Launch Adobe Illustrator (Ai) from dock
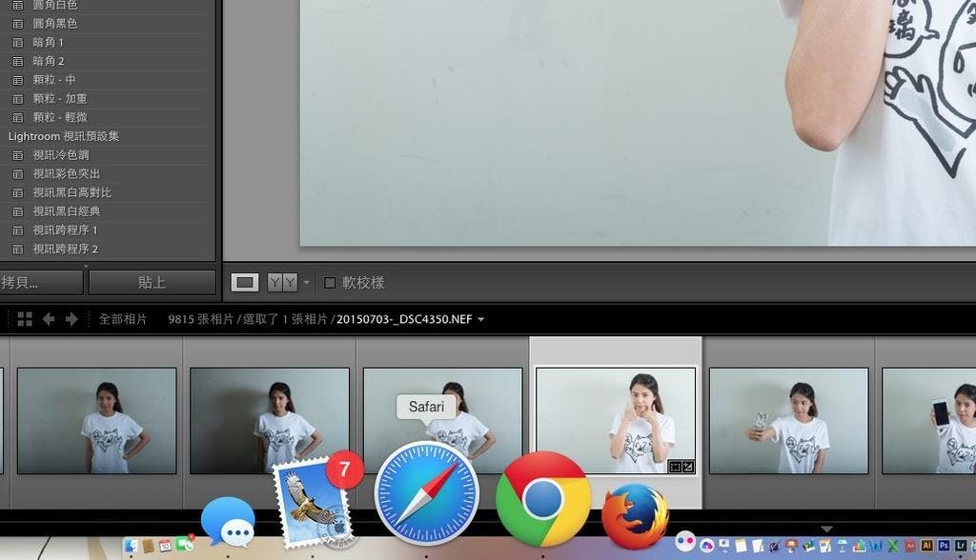The width and height of the screenshot is (976, 560). [x=926, y=545]
